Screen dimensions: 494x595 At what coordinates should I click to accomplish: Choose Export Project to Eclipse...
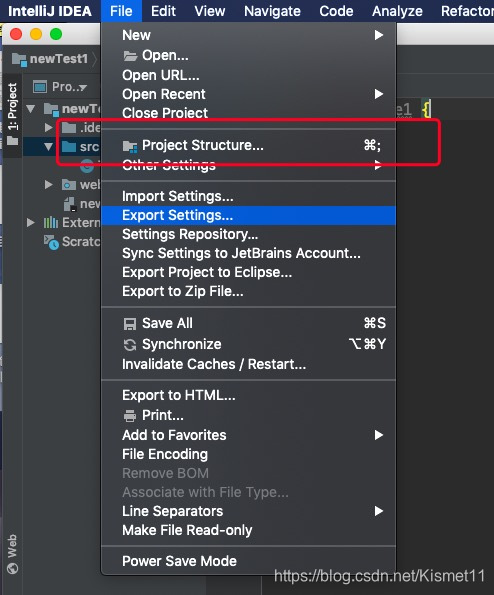pyautogui.click(x=249, y=272)
